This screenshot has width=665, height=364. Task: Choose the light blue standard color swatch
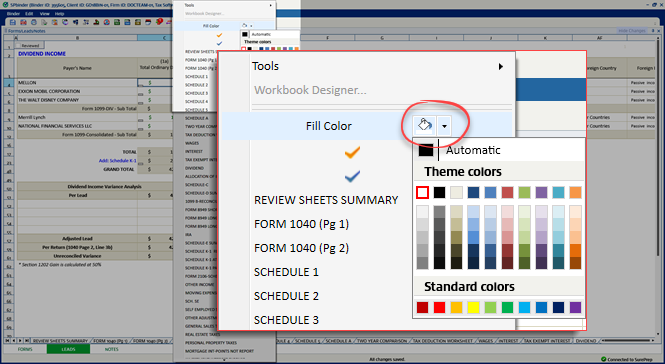point(524,307)
